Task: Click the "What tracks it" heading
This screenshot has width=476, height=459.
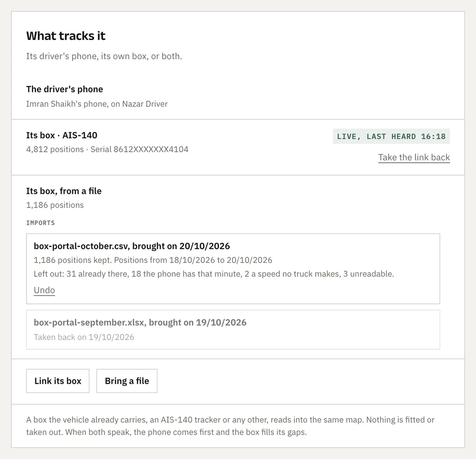Action: [x=65, y=36]
